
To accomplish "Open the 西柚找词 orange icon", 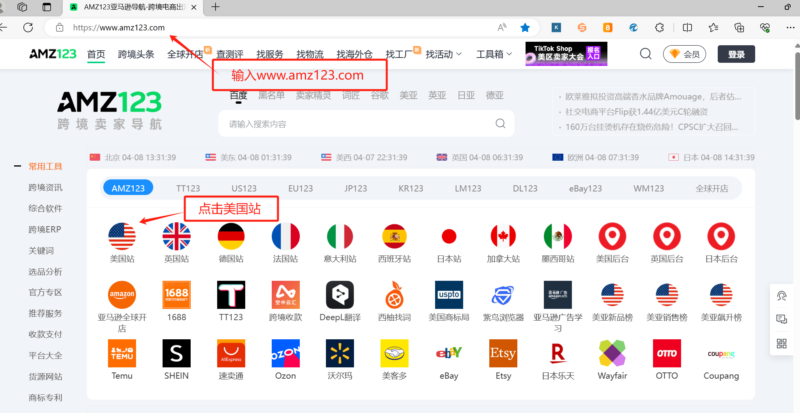I will 394,295.
